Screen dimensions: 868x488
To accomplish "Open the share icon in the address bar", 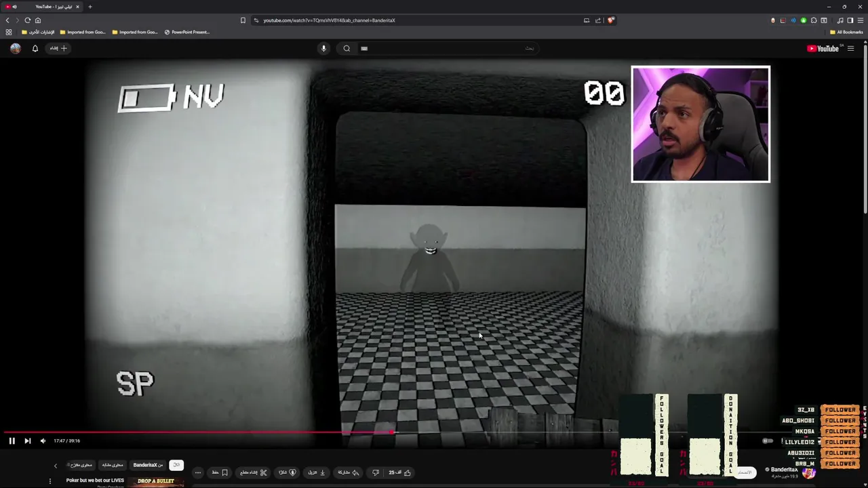I will 598,20.
